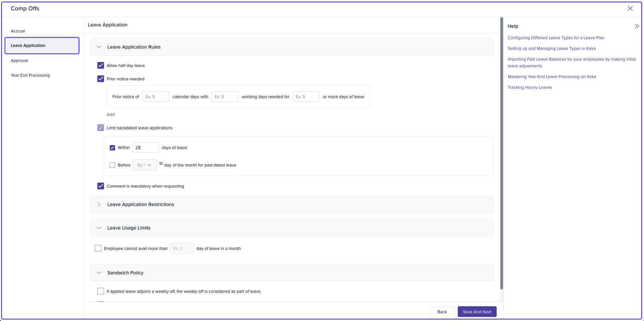Image resolution: width=644 pixels, height=321 pixels.
Task: Collapse the Help panel with double chevron
Action: pos(636,26)
